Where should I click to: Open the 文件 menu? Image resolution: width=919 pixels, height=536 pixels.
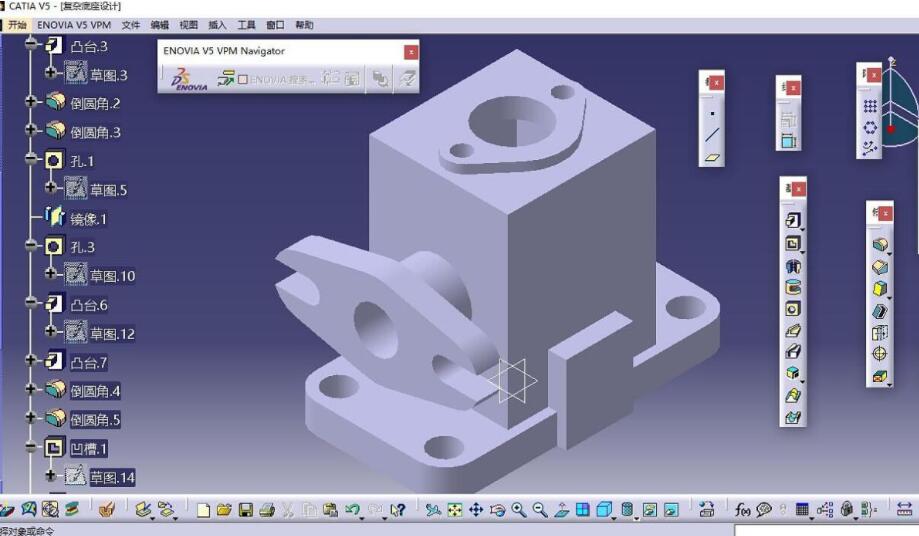click(x=131, y=24)
